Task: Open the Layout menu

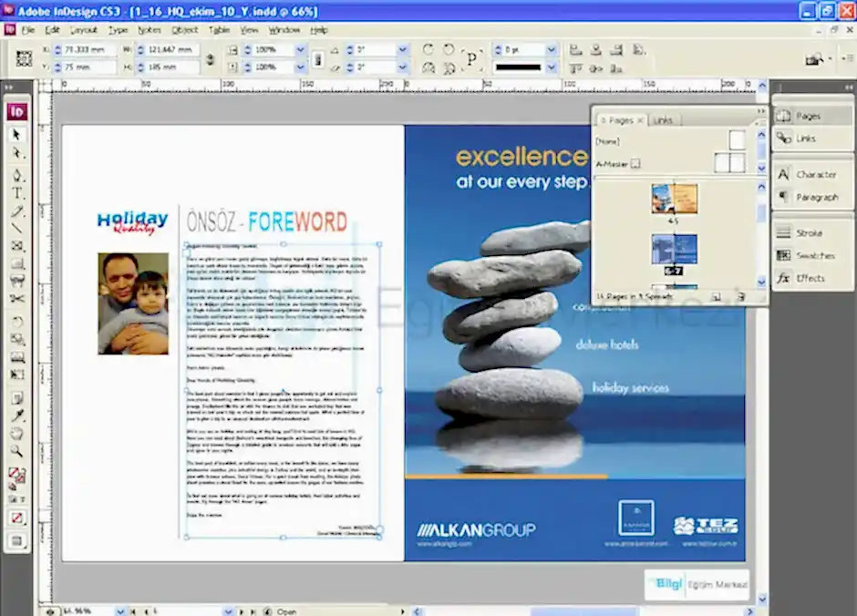Action: click(x=84, y=30)
